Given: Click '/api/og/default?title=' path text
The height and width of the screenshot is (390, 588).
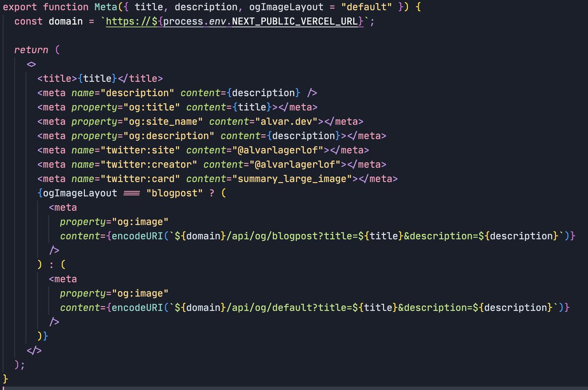Looking at the screenshot, I should pos(289,307).
